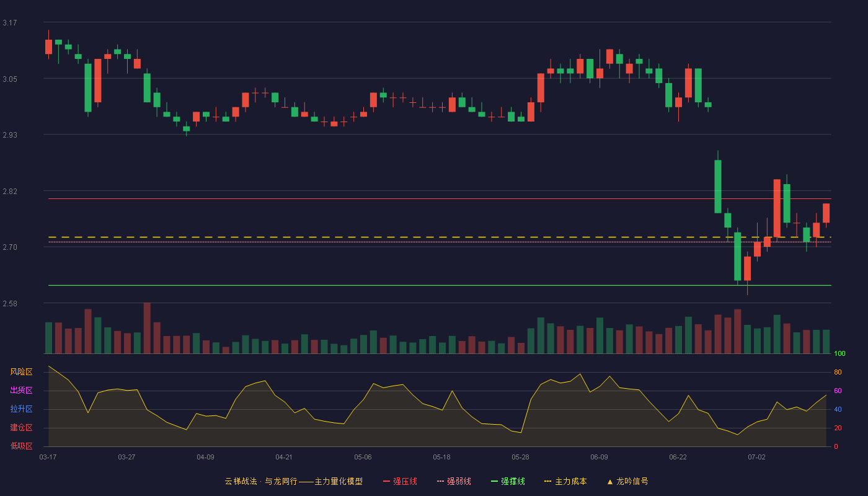868x496 pixels.
Task: Click the 风险区 zone label
Action: pyautogui.click(x=21, y=372)
